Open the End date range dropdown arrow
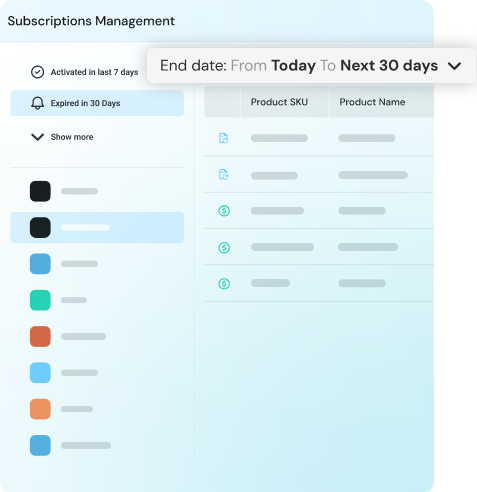This screenshot has width=477, height=492. 454,66
